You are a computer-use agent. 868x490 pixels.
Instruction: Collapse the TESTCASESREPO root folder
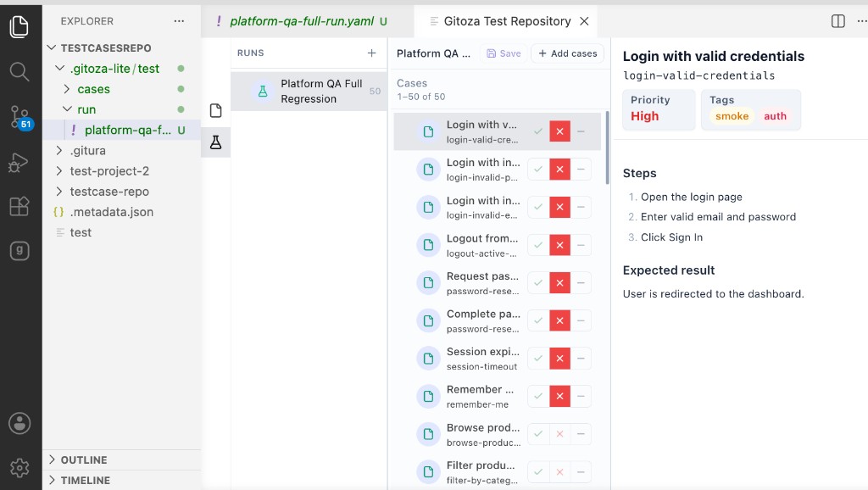(x=52, y=47)
